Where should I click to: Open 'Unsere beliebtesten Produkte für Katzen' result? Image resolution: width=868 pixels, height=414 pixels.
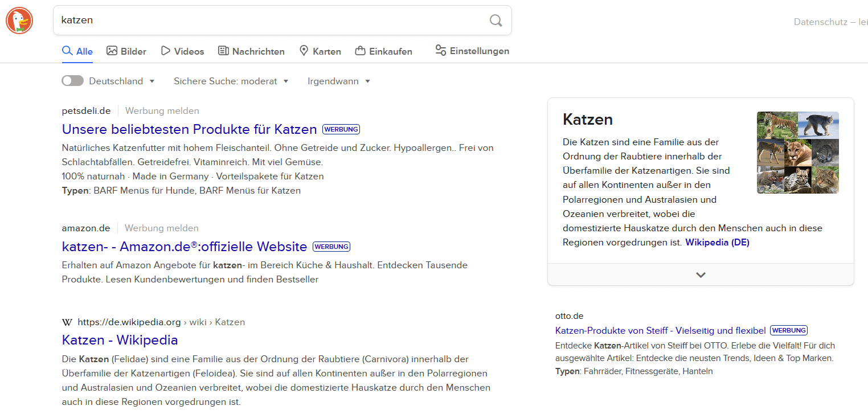(189, 129)
